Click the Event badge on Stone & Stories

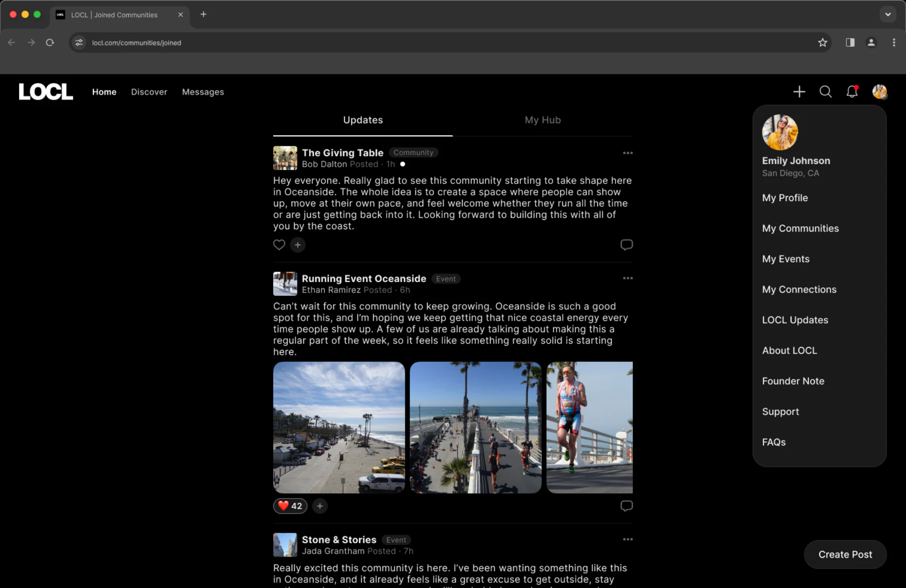click(x=396, y=540)
